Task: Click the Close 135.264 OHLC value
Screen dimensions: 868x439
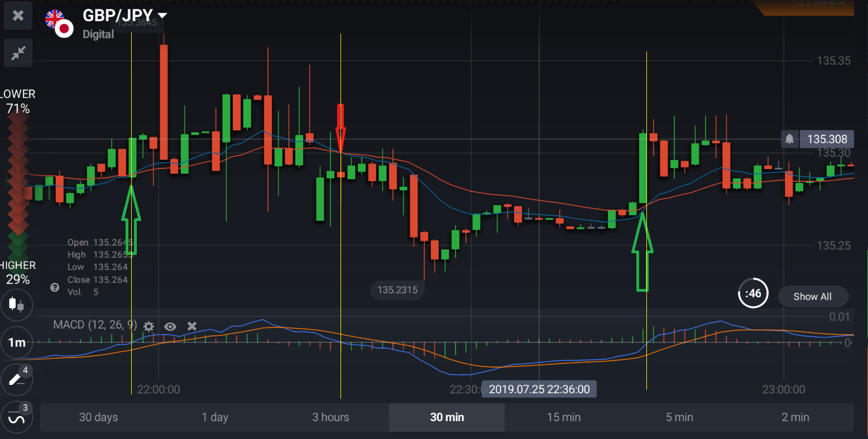Action: (98, 280)
